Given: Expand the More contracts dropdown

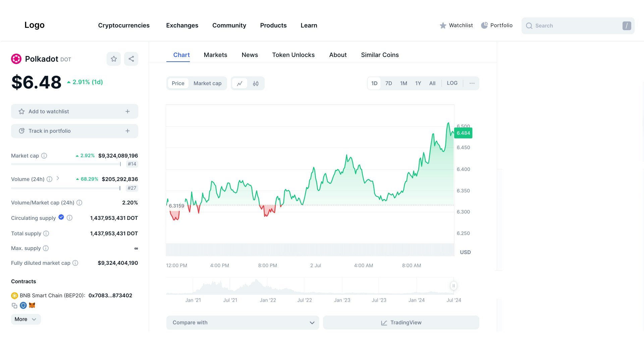Looking at the screenshot, I should pyautogui.click(x=25, y=319).
